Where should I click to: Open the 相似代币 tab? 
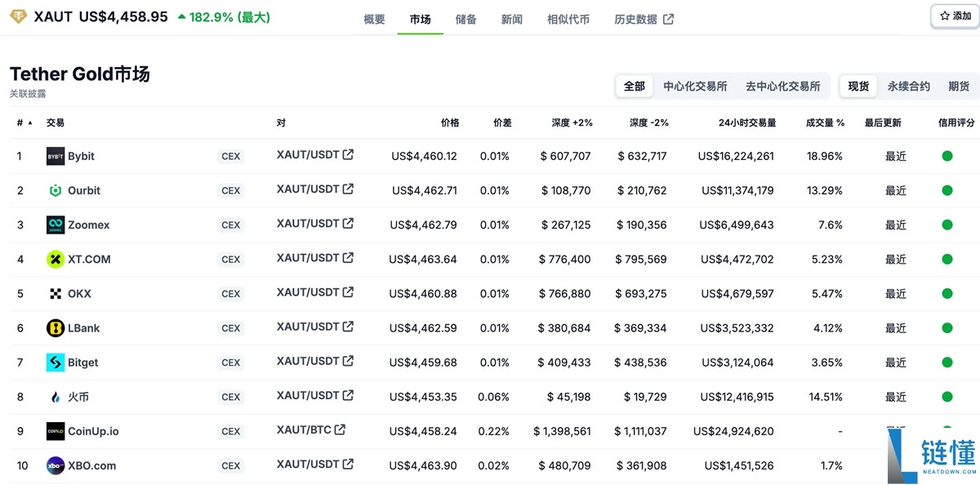568,19
